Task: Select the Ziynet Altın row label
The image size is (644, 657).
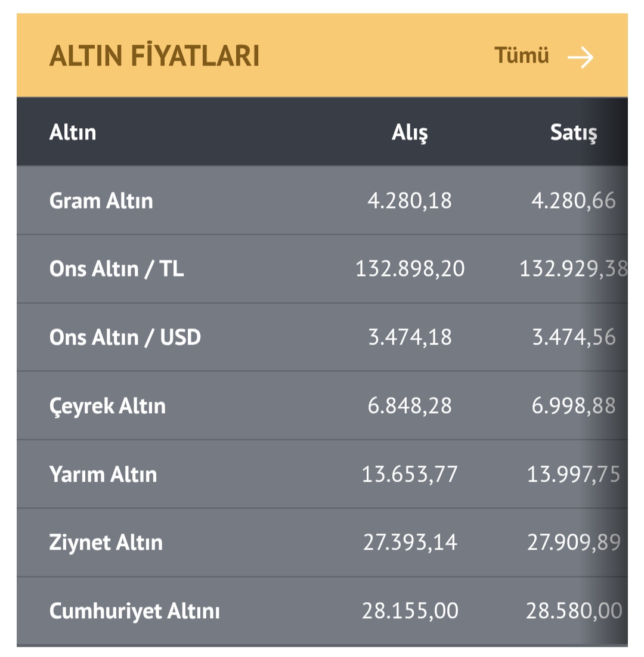Action: pyautogui.click(x=106, y=543)
